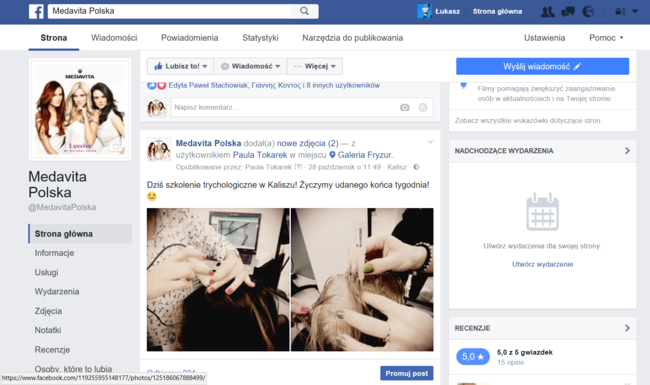Screen dimensions: 650x385
Task: Open the Statystyki tab
Action: (260, 38)
